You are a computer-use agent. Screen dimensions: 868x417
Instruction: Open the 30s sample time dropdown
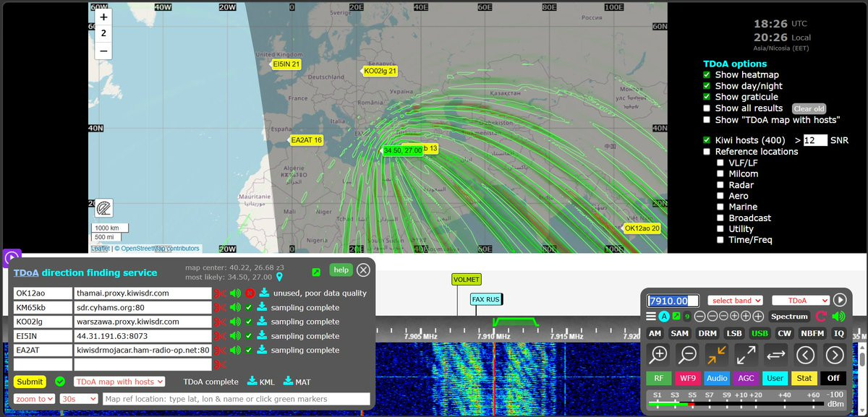pyautogui.click(x=79, y=399)
